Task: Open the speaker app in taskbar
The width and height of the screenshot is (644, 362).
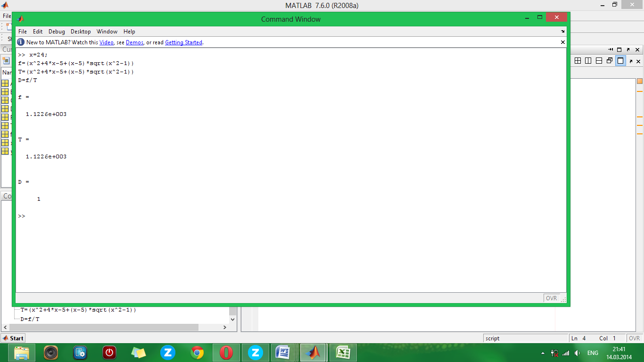Action: 51,353
